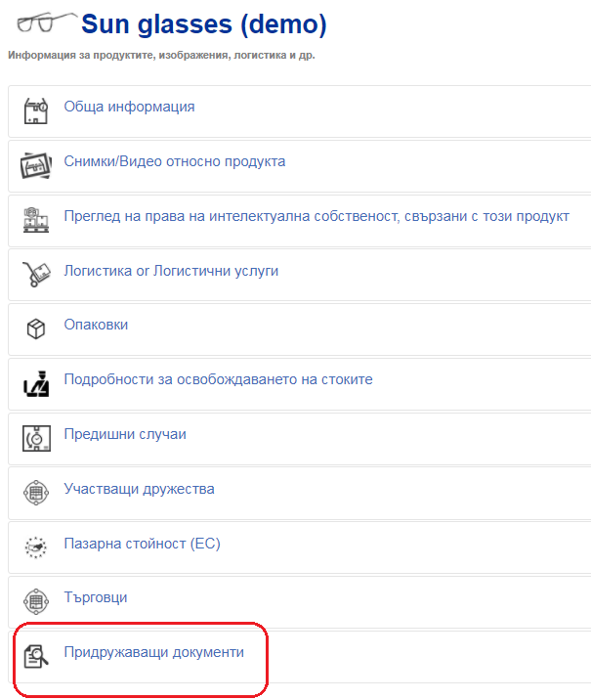Click the clock icon for Предишни случаи
The height and width of the screenshot is (700, 591).
coord(36,438)
